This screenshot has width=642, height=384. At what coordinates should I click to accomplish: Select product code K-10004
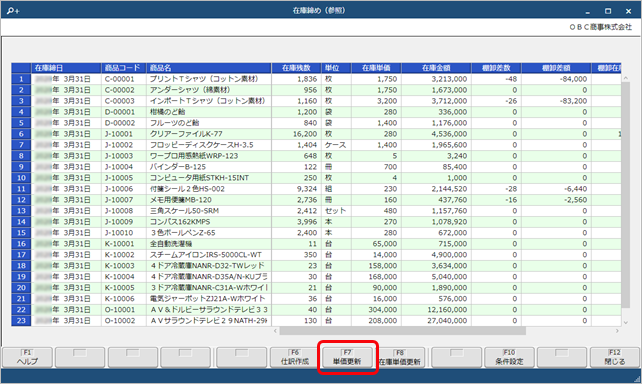point(120,277)
